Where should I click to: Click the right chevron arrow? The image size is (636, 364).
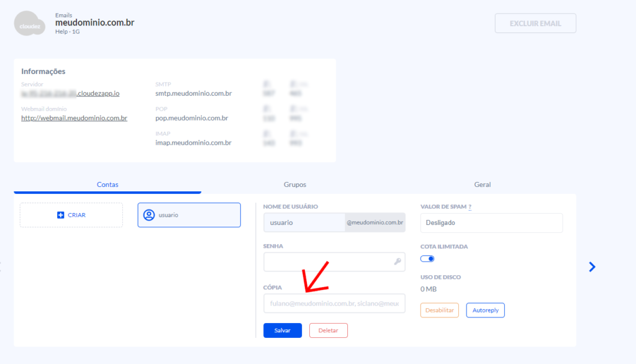592,266
